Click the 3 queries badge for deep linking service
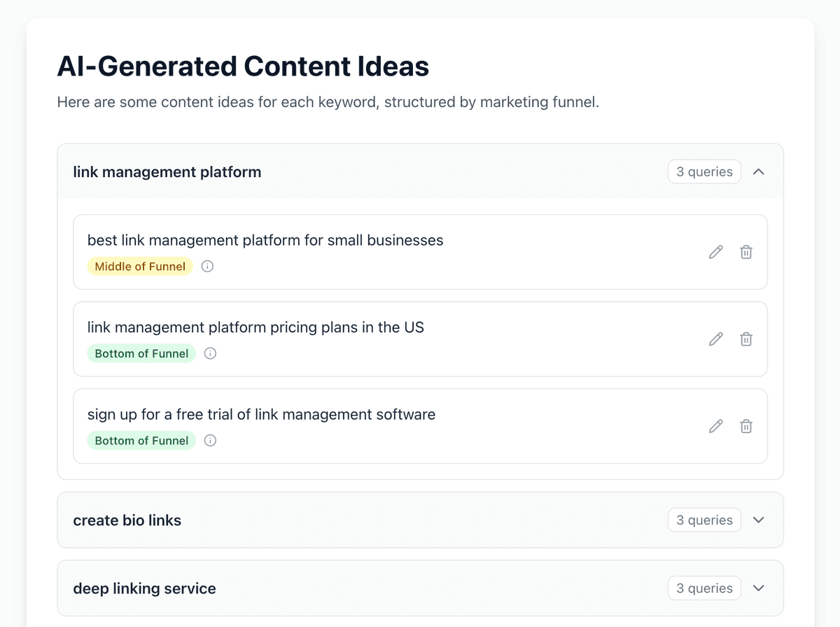The image size is (840, 627). (x=704, y=588)
